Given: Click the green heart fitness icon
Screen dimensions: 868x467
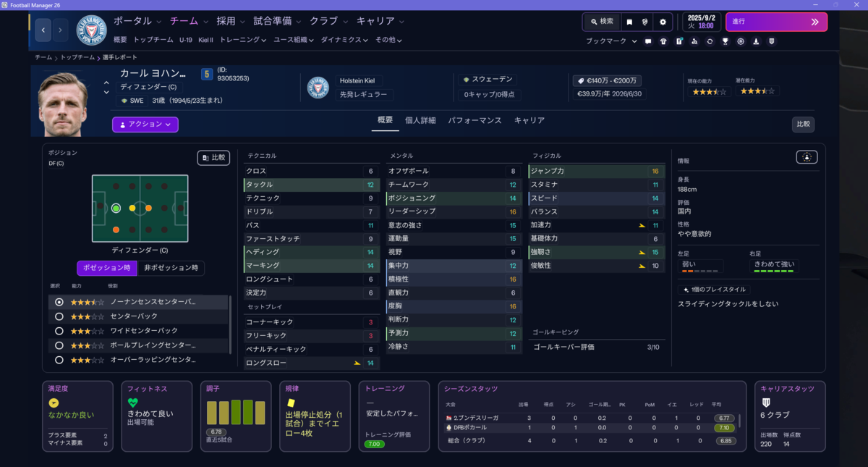Looking at the screenshot, I should 132,403.
